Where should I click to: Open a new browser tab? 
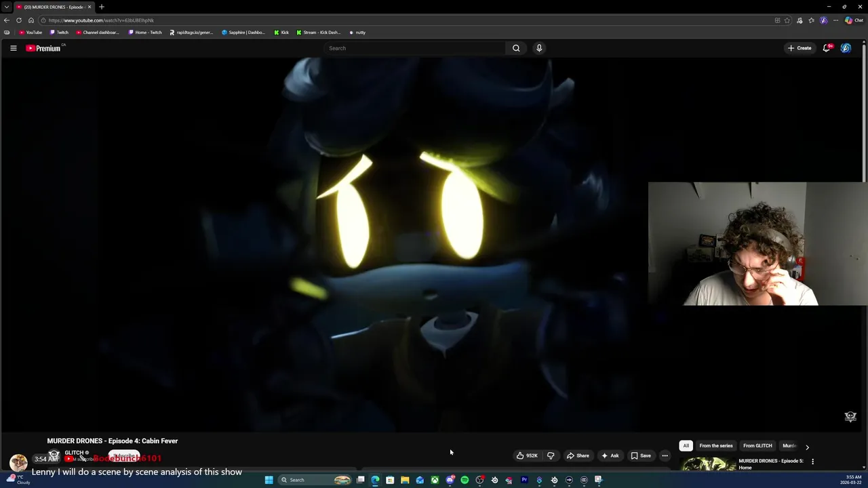[x=101, y=7]
